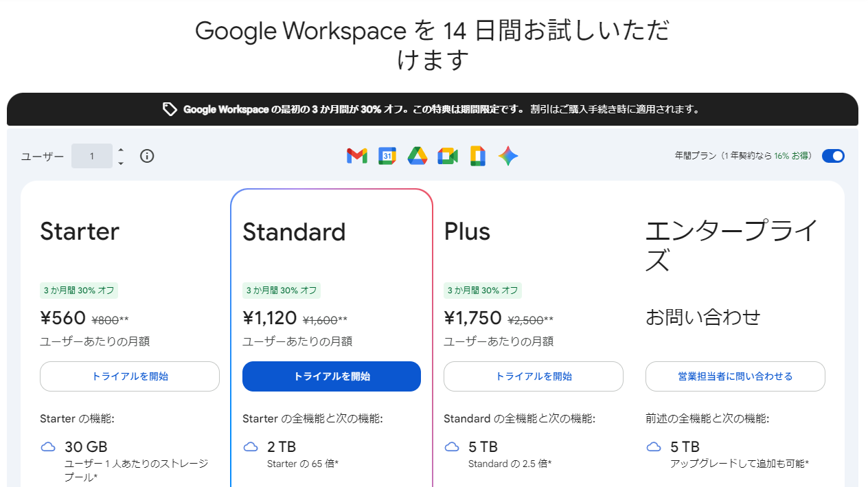The height and width of the screenshot is (487, 868).
Task: Click the Standard plan heading
Action: pyautogui.click(x=294, y=231)
